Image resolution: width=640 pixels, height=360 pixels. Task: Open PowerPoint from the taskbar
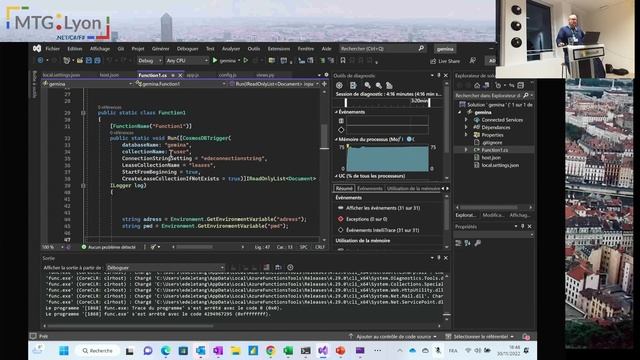click(x=340, y=351)
